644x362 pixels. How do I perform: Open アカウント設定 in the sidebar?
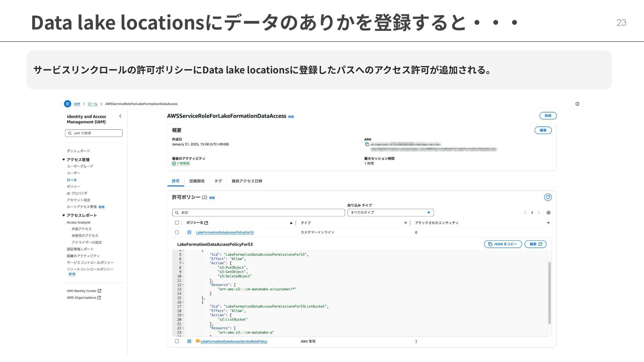[78, 200]
